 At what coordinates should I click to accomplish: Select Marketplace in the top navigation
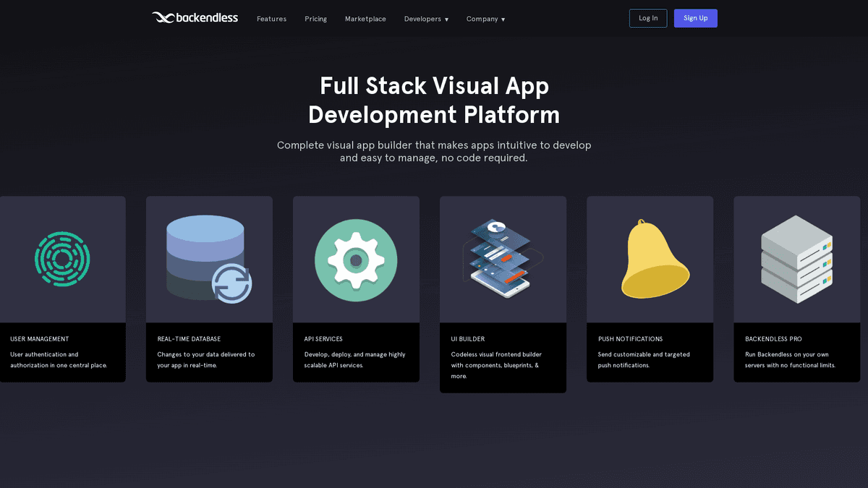[x=365, y=19]
